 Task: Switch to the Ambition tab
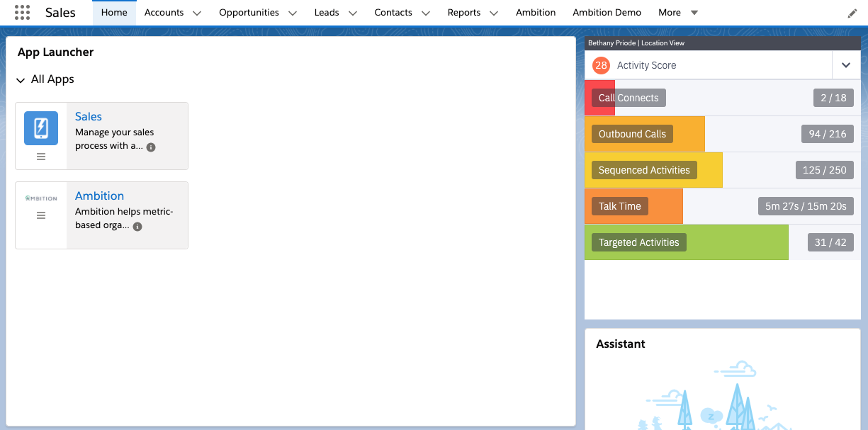[x=535, y=12]
